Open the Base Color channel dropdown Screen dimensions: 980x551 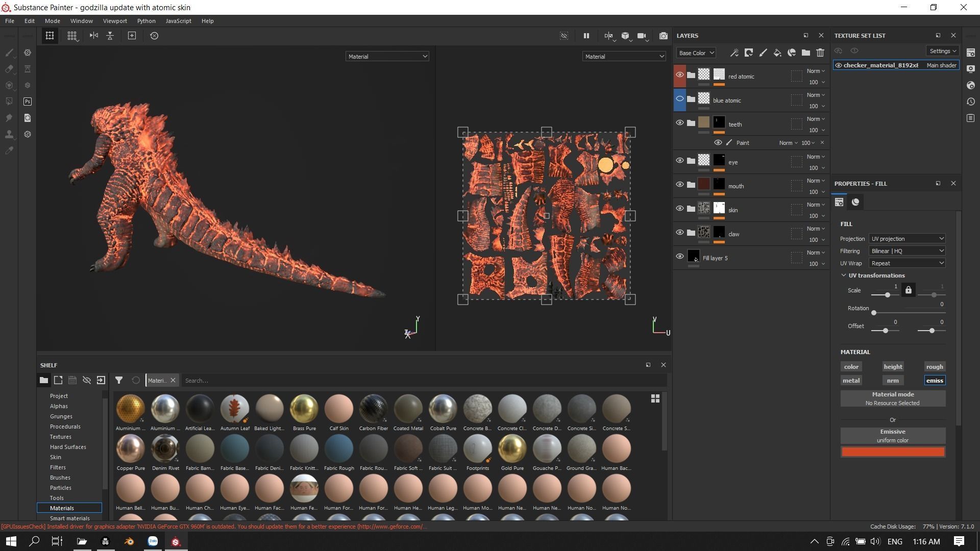point(696,53)
